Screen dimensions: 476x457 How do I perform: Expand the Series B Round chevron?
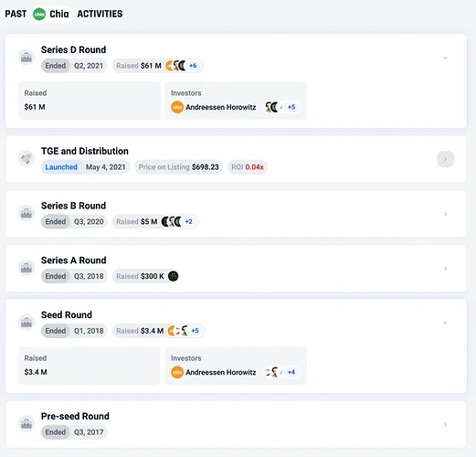(x=445, y=214)
